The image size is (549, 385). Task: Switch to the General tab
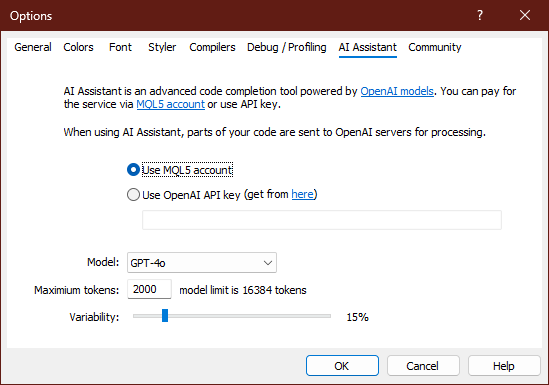[x=33, y=47]
